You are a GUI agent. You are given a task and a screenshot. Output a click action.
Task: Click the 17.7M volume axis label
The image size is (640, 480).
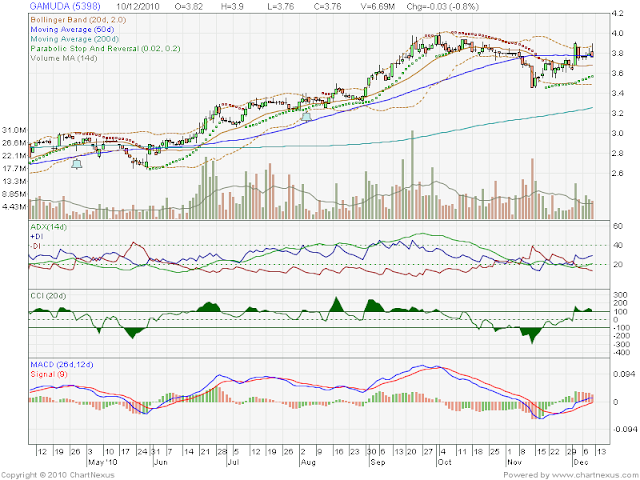click(14, 169)
